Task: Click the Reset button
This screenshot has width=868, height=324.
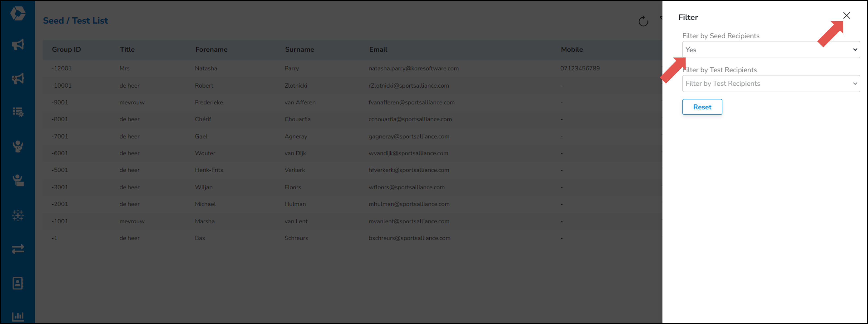Action: [702, 107]
